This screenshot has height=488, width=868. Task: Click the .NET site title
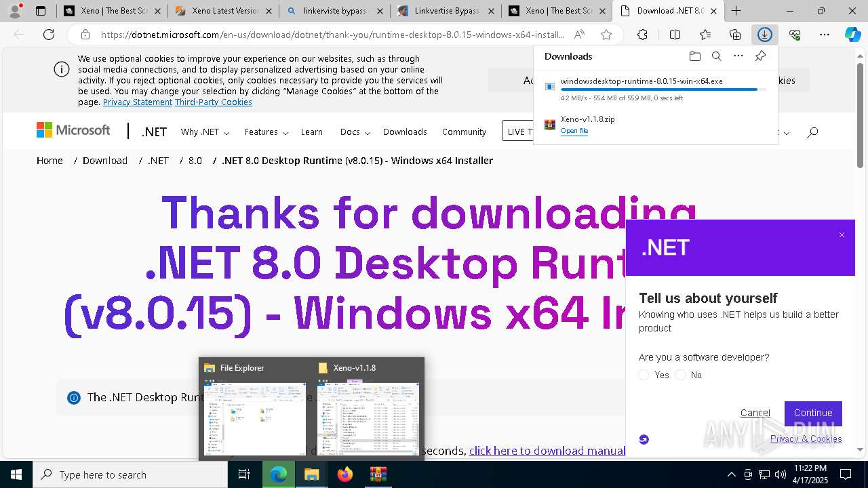pos(154,132)
